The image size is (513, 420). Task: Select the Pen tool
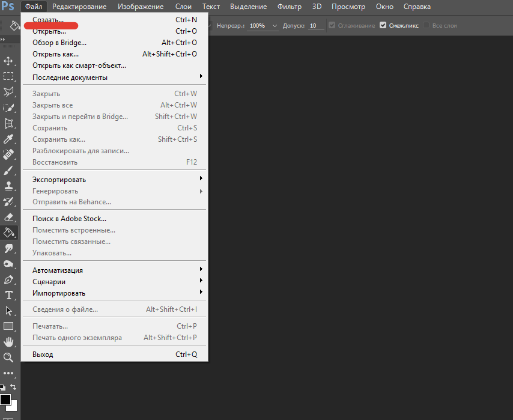(8, 280)
